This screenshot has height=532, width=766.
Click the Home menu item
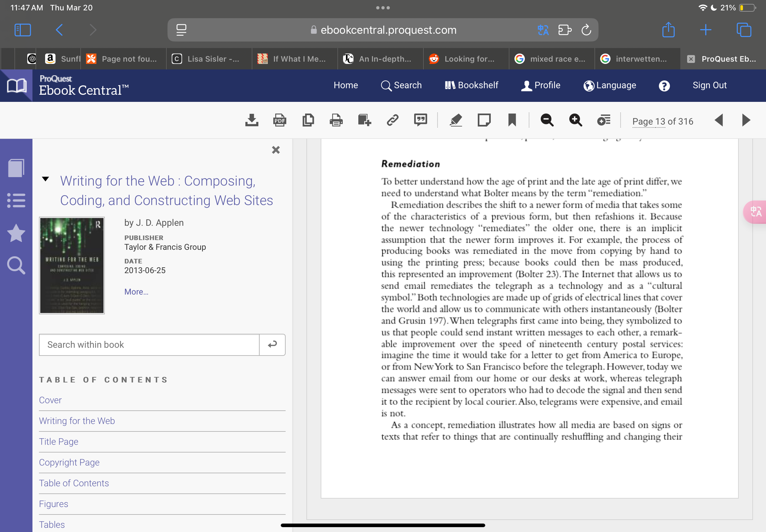tap(346, 85)
